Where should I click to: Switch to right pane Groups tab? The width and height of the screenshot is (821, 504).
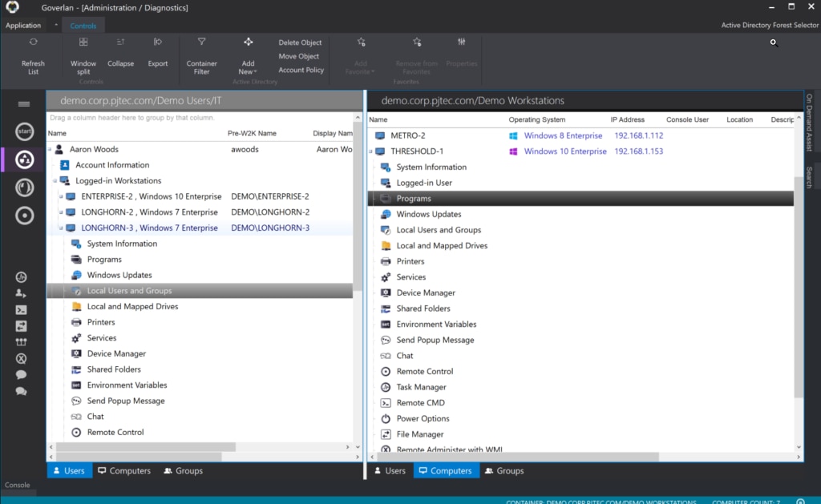(x=504, y=470)
